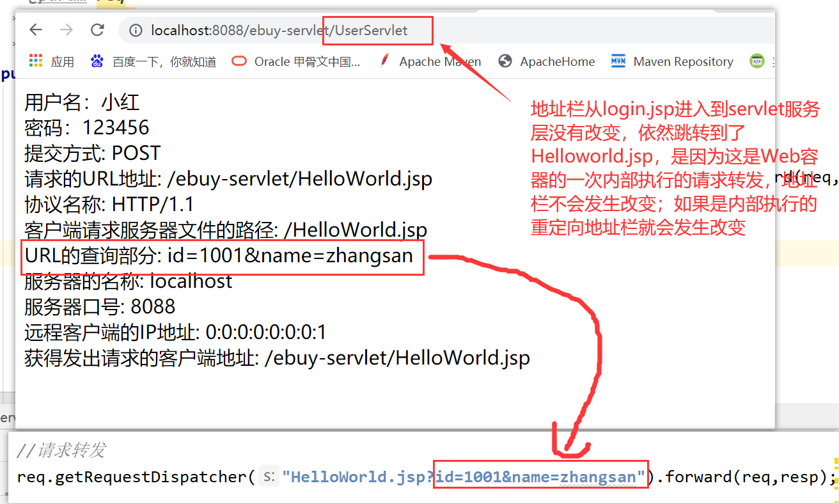Click the URL的查询部分 line

coord(219,256)
